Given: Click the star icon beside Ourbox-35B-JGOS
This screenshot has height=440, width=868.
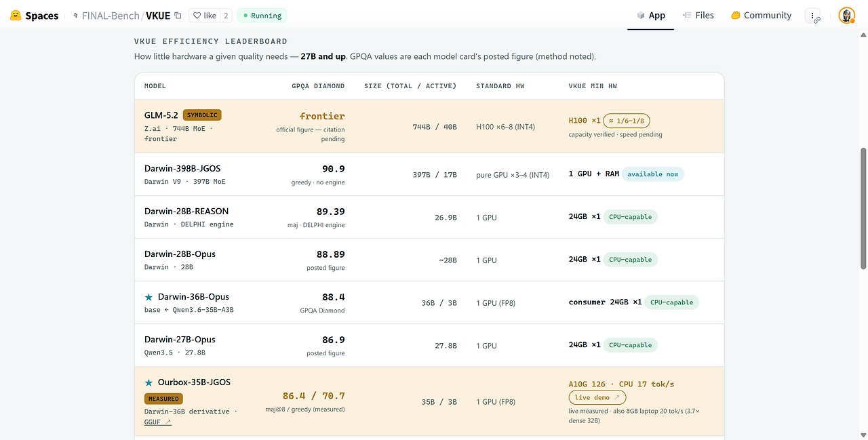Looking at the screenshot, I should pos(149,382).
